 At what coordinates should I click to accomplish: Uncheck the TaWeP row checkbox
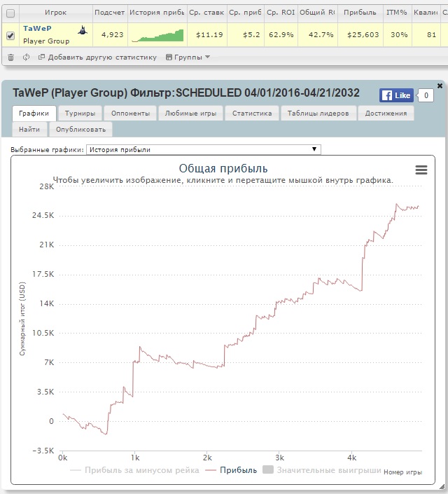[10, 35]
